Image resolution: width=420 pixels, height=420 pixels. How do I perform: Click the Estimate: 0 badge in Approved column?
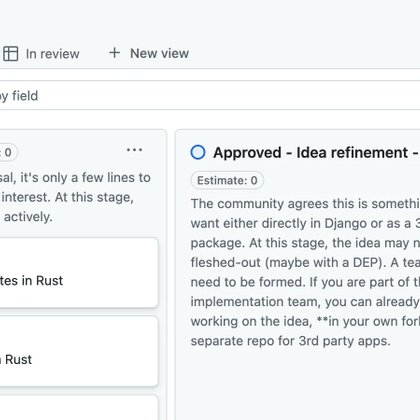coord(227,180)
